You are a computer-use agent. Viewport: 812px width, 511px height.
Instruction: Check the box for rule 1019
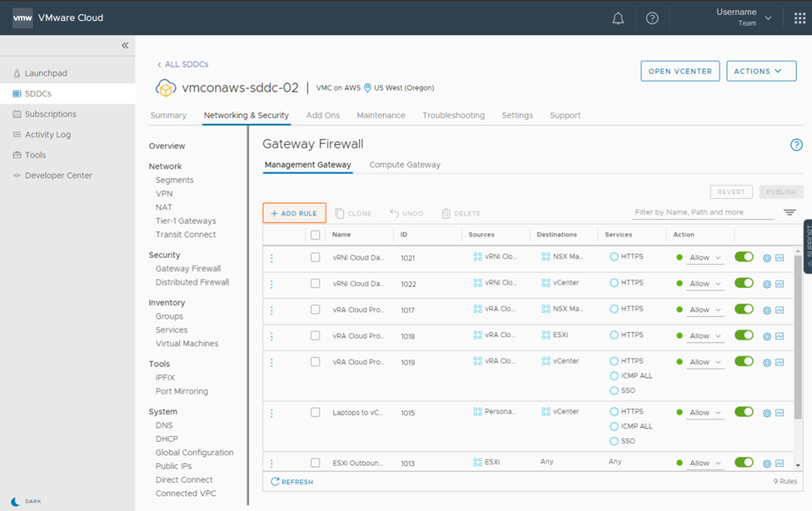[x=315, y=362]
